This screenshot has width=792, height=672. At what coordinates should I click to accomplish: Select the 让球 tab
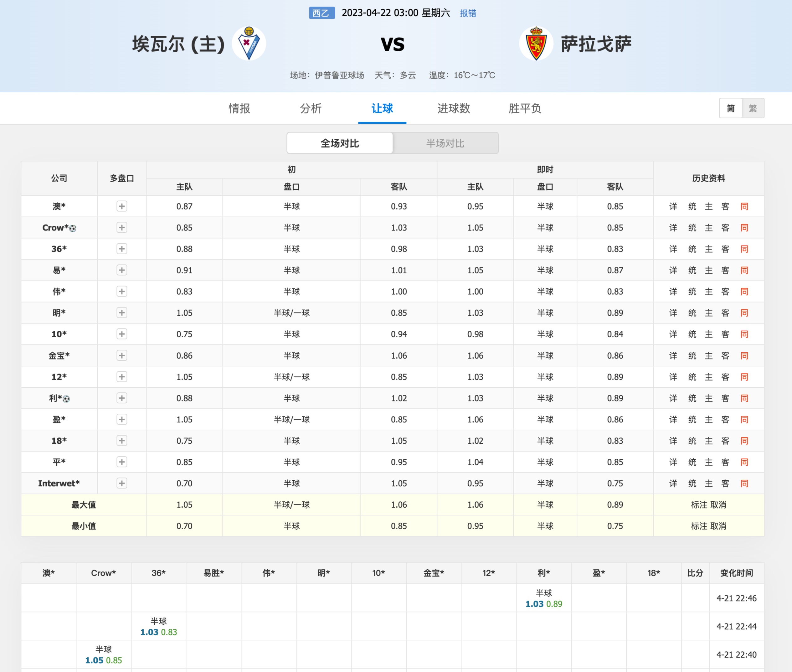382,109
